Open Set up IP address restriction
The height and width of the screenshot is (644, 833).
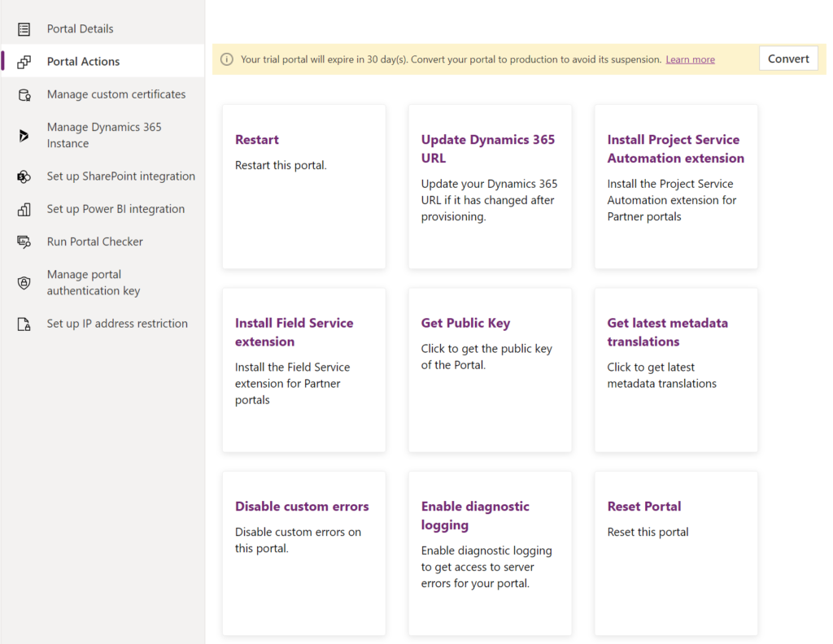pyautogui.click(x=102, y=324)
